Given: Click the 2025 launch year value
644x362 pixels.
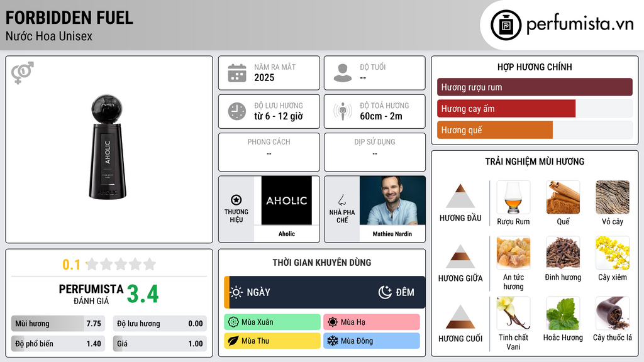Looking at the screenshot, I should click(x=264, y=77).
